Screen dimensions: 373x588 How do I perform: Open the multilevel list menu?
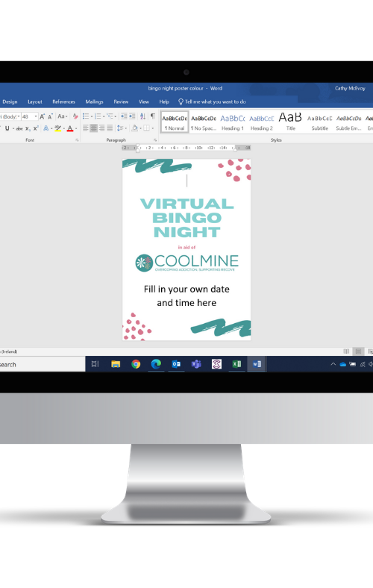[x=110, y=116]
